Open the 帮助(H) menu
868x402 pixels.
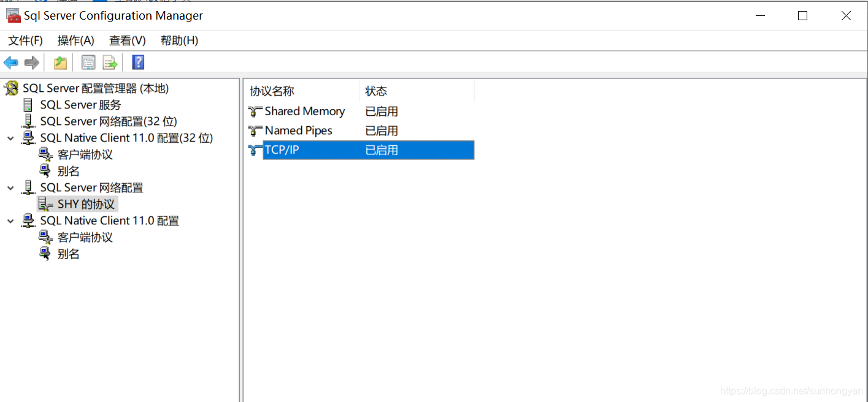[x=179, y=40]
